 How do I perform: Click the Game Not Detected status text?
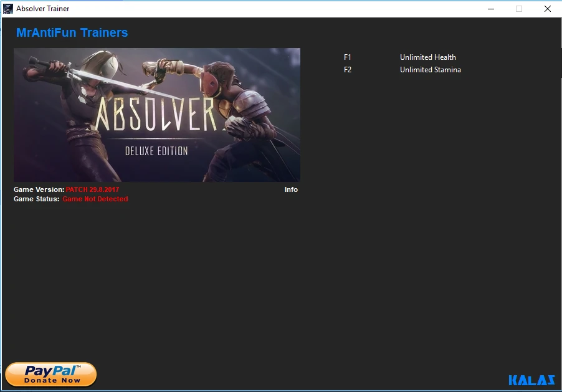pos(95,199)
